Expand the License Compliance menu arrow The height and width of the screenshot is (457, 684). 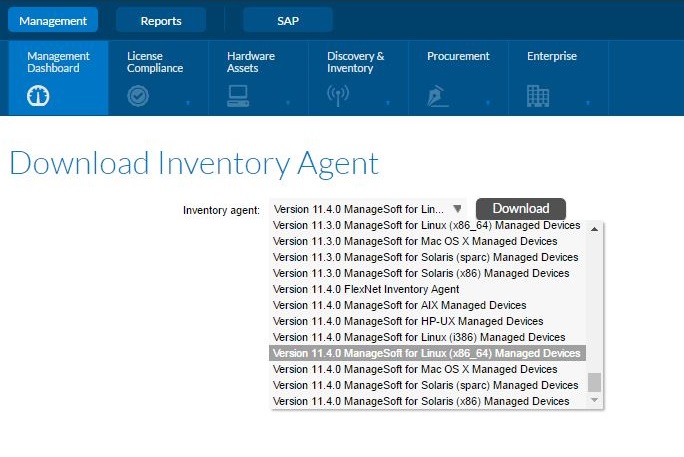coord(188,103)
